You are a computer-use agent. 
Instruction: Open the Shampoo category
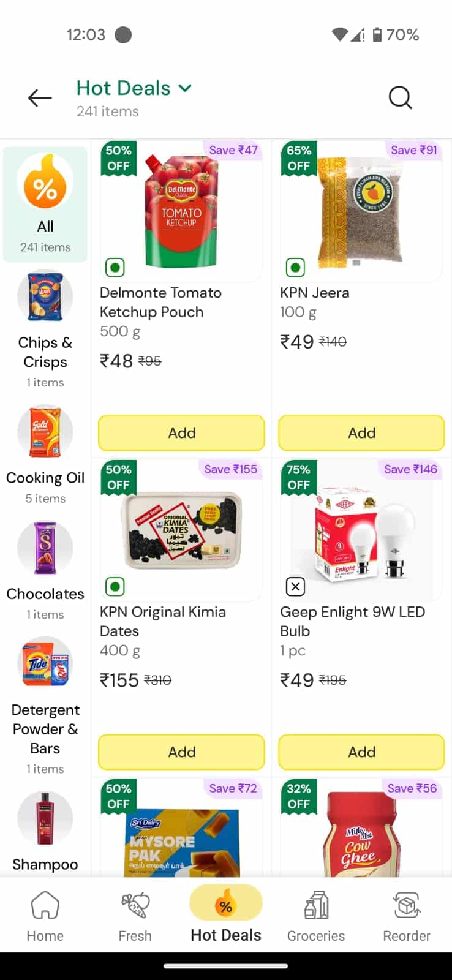coord(45,818)
